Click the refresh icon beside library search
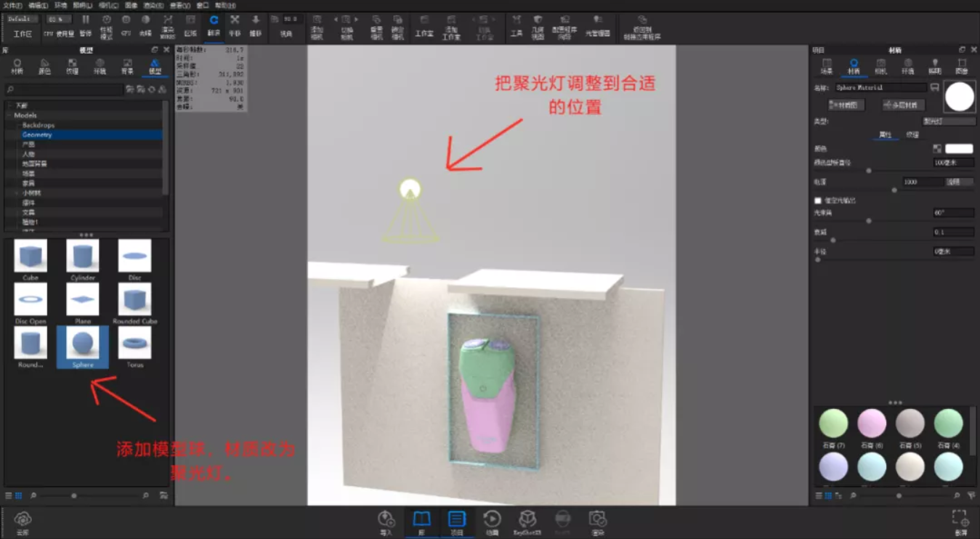 pyautogui.click(x=152, y=89)
